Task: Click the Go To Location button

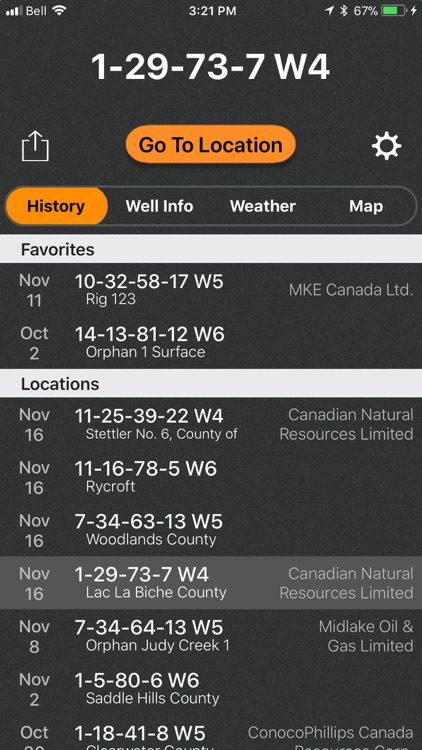Action: [x=211, y=144]
